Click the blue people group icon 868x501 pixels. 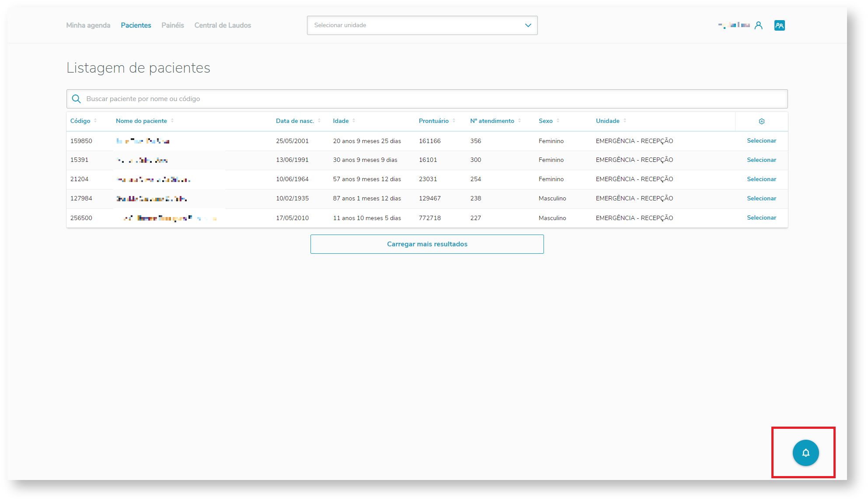779,25
